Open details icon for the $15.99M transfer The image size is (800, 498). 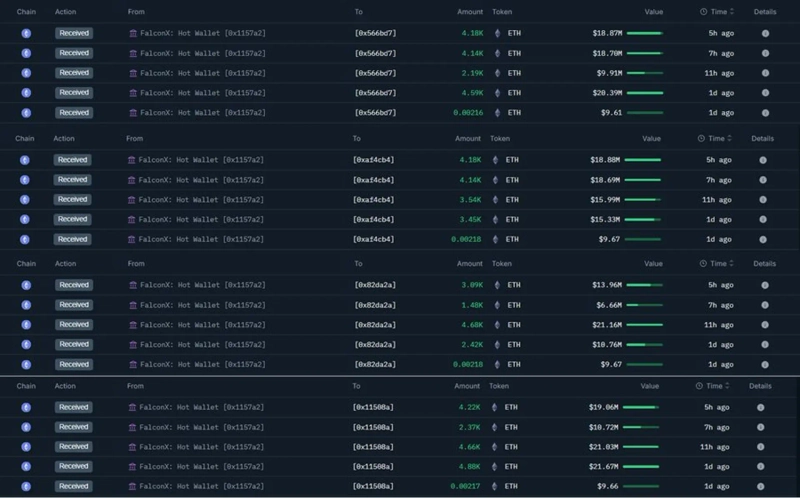point(763,200)
